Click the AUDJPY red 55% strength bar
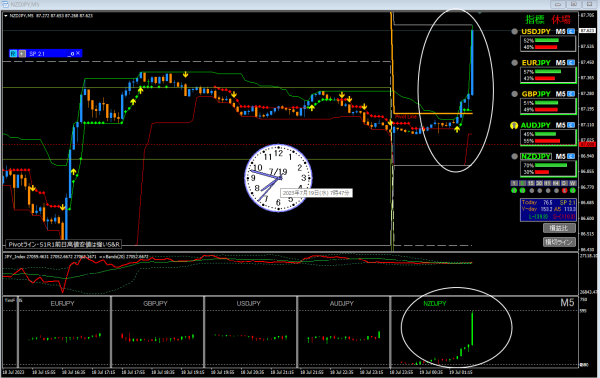 pos(547,141)
